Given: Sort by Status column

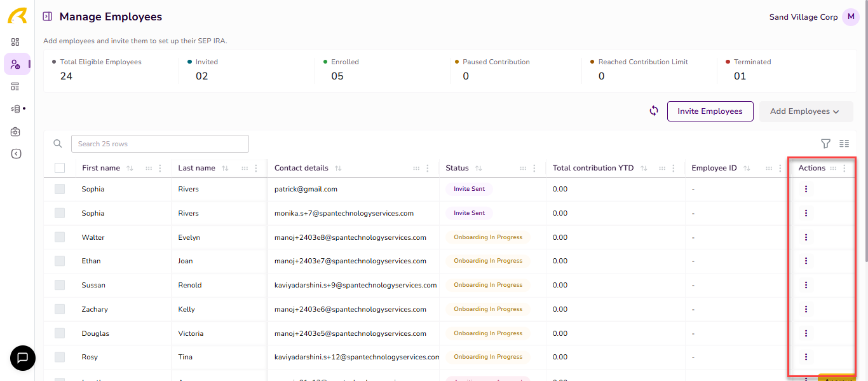Looking at the screenshot, I should click(478, 169).
